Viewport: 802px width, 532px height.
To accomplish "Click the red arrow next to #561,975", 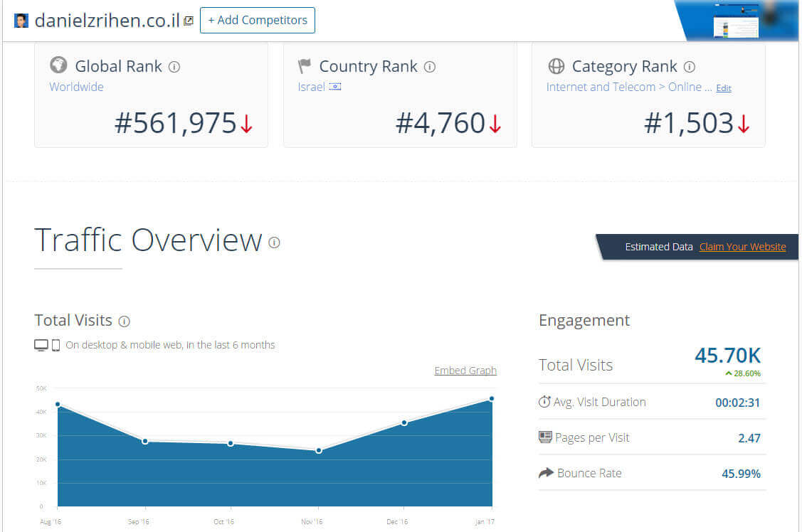I will tap(246, 124).
